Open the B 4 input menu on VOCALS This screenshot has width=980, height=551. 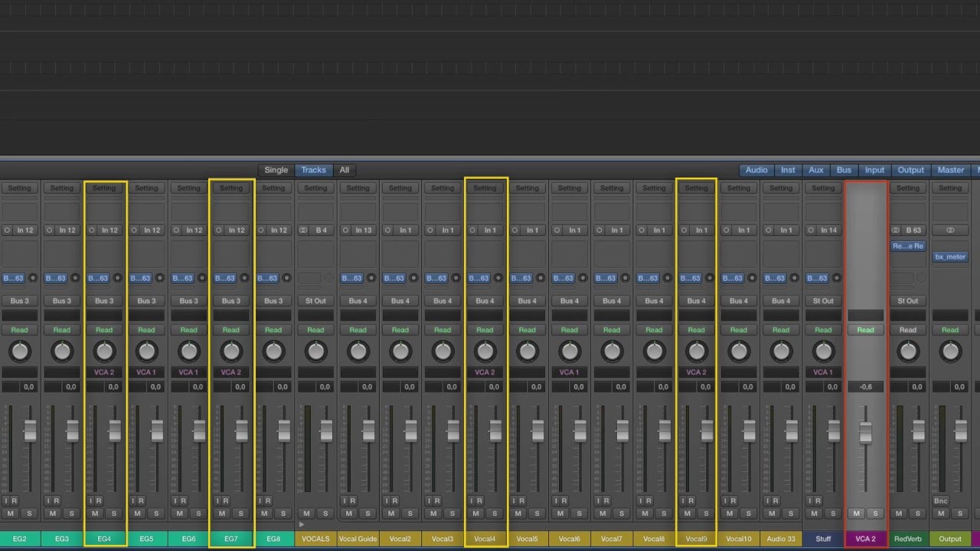[321, 230]
